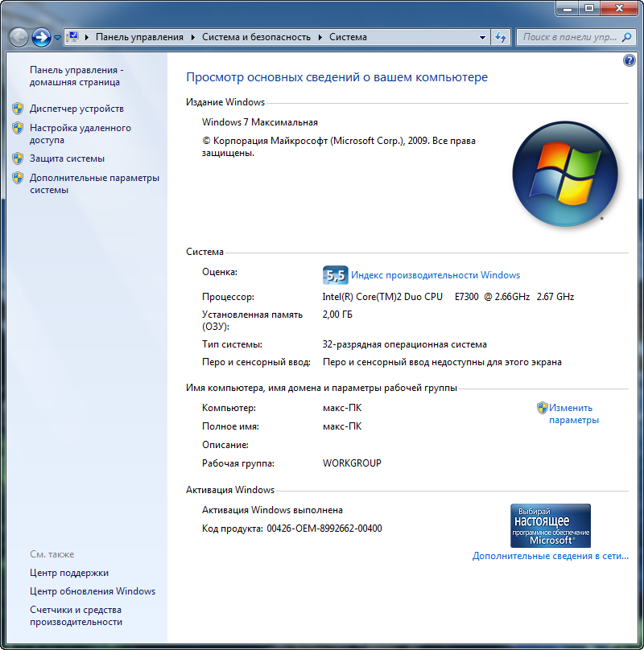This screenshot has width=644, height=650.
Task: Click full name 'макс-ПК' beside 'Полное имя:'
Action: 342,426
